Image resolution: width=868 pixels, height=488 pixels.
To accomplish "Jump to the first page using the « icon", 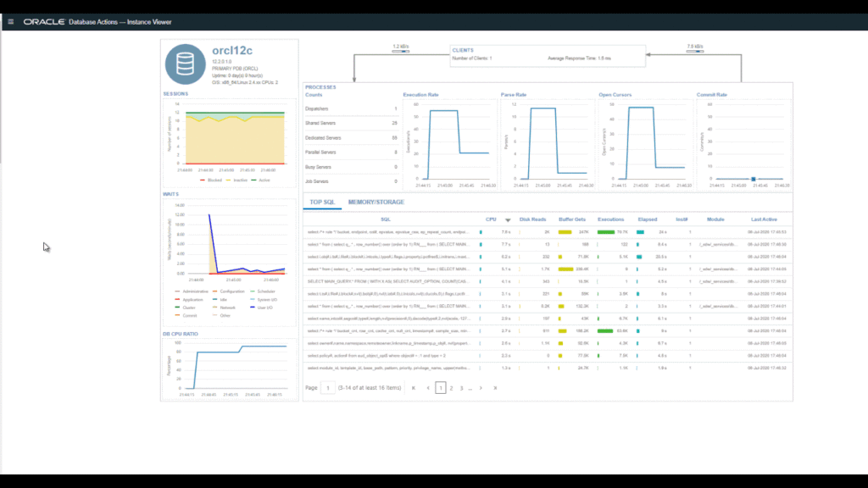I will click(x=413, y=387).
